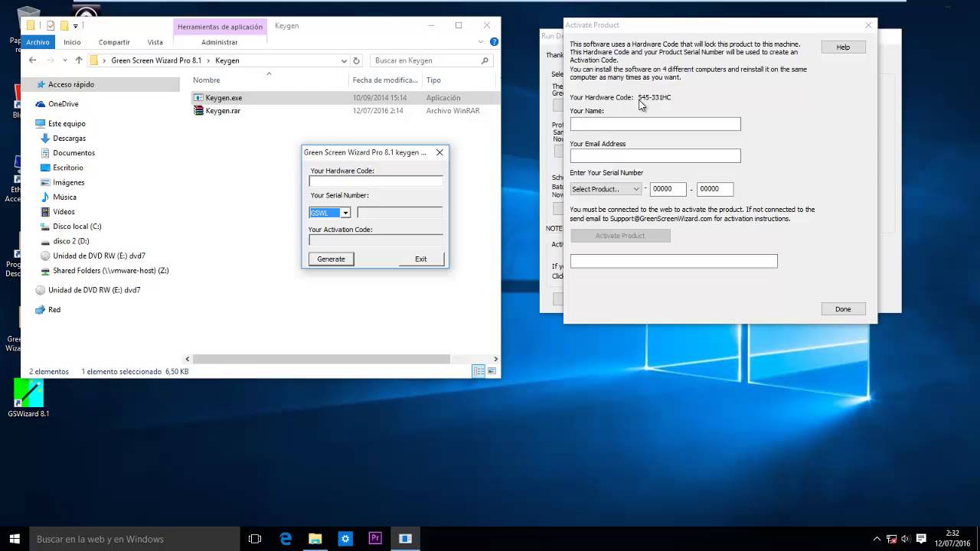Viewport: 980px width, 551px height.
Task: Click Generate in the keygen
Action: [331, 259]
